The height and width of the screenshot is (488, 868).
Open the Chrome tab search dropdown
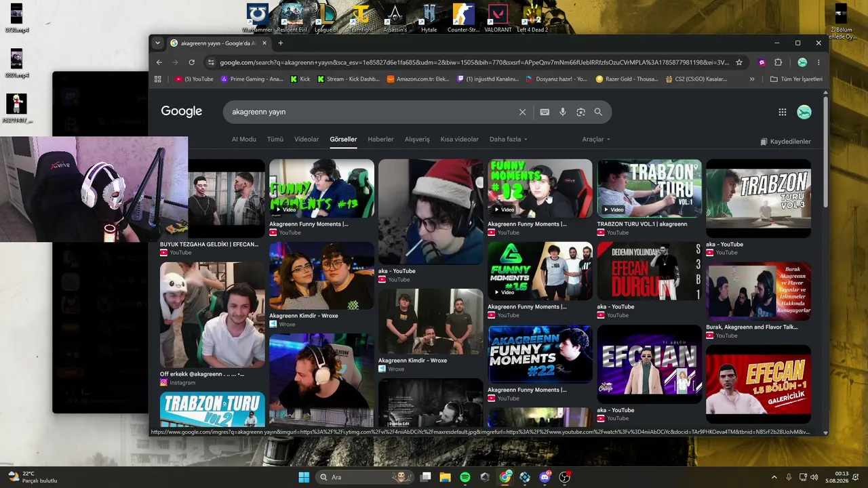[158, 43]
